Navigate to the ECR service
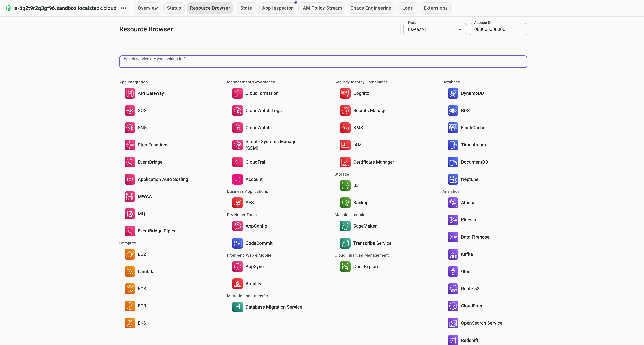Screen dimensions: 644x345 (142, 306)
